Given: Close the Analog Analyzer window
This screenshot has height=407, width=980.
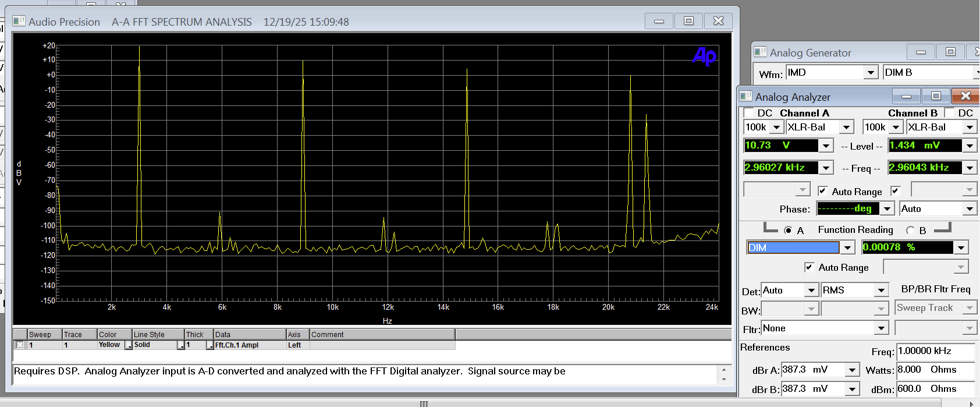Looking at the screenshot, I should pos(965,96).
